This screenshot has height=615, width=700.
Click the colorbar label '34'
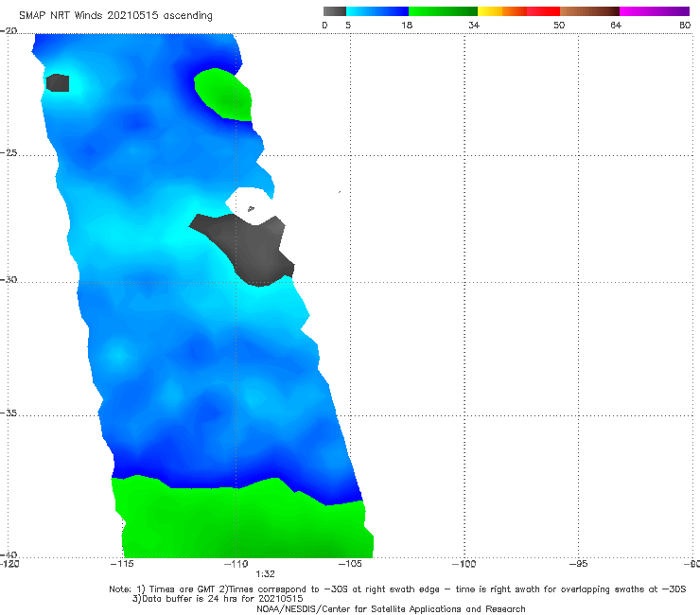pyautogui.click(x=474, y=25)
